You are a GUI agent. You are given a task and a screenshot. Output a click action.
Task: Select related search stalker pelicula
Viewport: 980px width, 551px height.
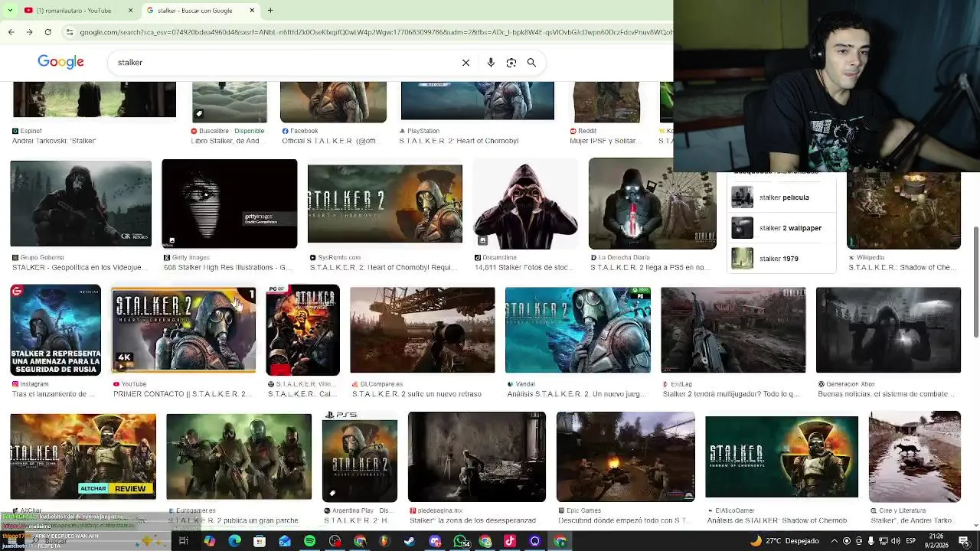[781, 197]
